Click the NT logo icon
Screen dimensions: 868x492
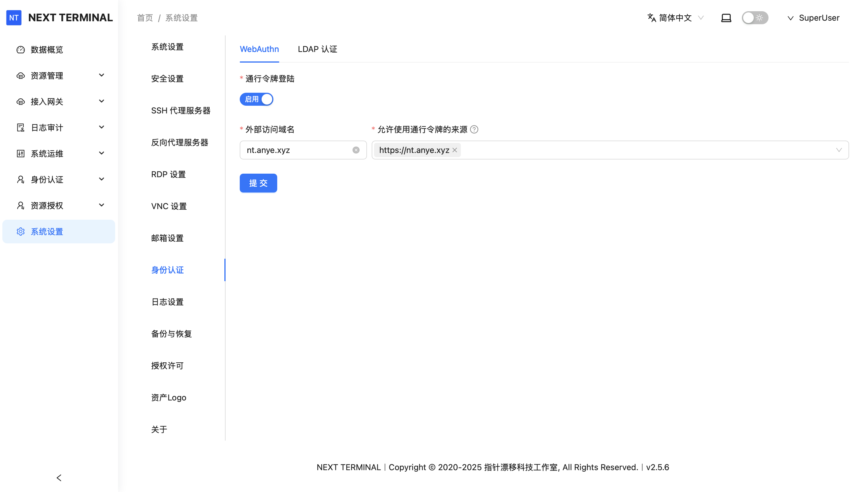14,18
